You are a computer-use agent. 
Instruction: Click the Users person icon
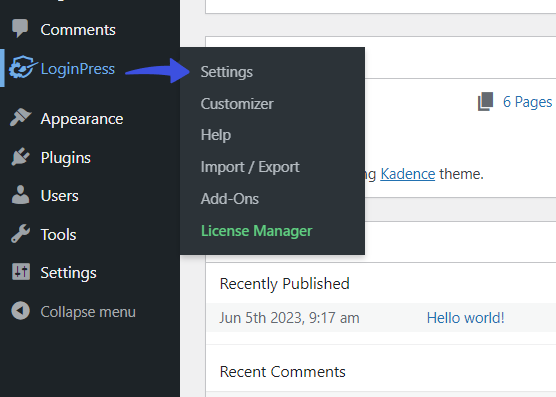(x=20, y=195)
